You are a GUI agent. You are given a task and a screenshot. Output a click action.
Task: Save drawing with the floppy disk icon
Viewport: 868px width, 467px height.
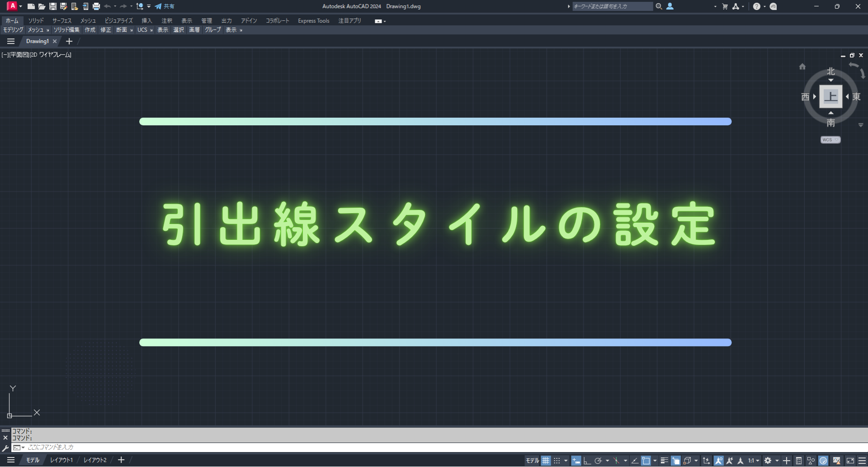53,6
